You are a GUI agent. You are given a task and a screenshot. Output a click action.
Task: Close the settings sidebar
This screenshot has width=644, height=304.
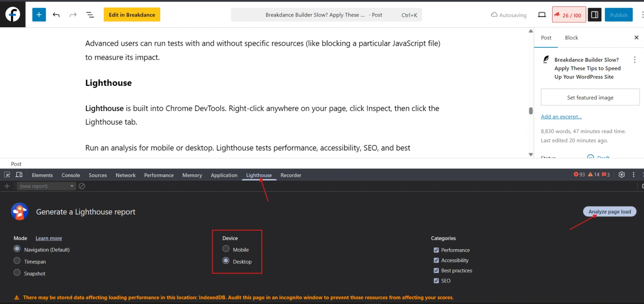click(636, 37)
